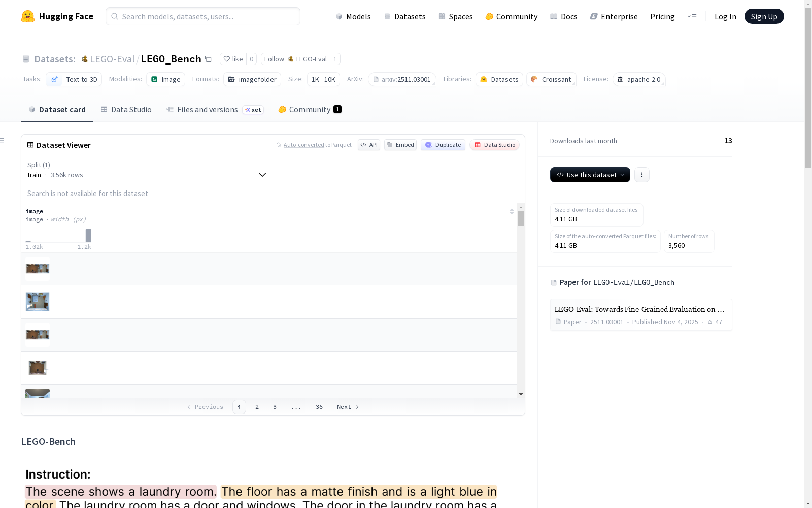Click the paper upvote count 47

(x=715, y=322)
